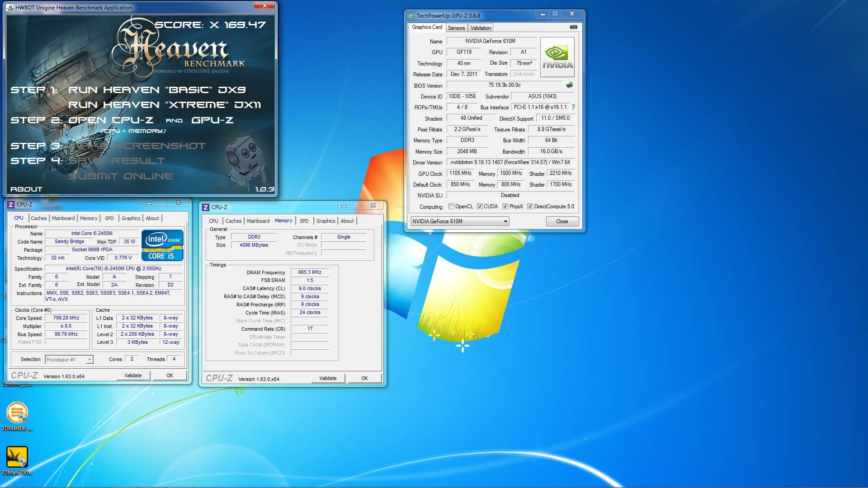Open the NVIDIA GeForce 610M GPU dropdown
The height and width of the screenshot is (488, 868).
tap(460, 221)
